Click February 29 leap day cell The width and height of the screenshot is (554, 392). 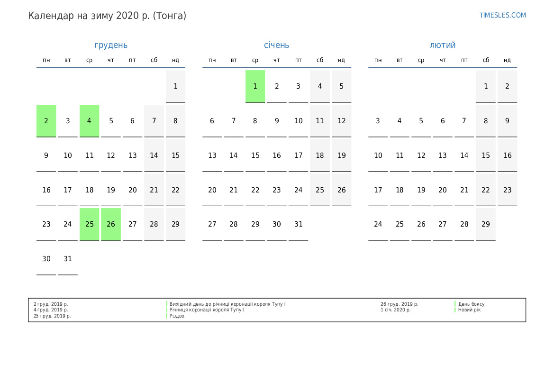point(486,224)
